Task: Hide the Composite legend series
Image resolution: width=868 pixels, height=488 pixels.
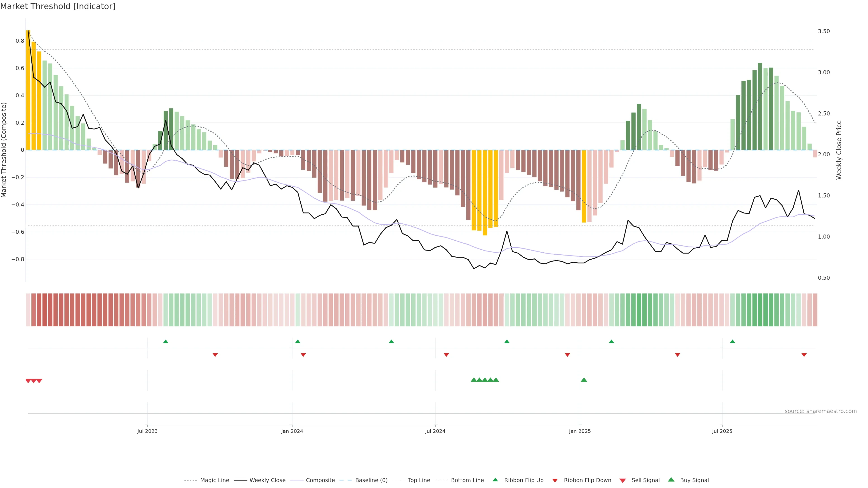Action: coord(320,480)
